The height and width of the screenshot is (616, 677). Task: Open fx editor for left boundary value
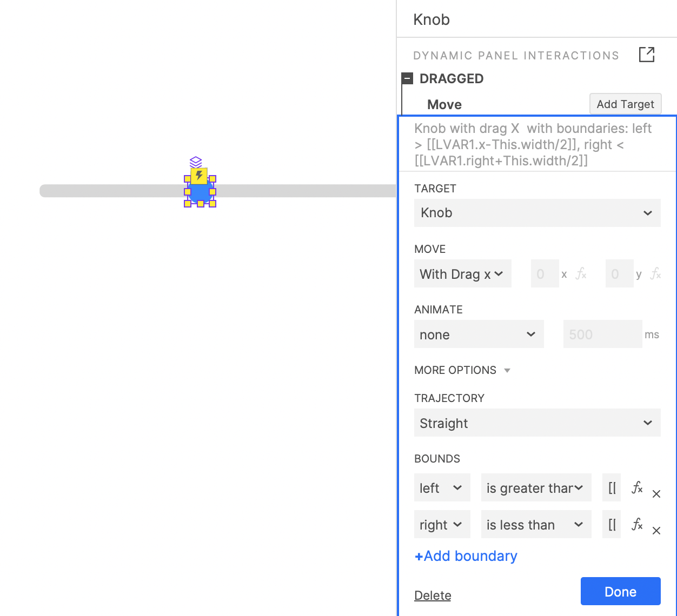637,488
